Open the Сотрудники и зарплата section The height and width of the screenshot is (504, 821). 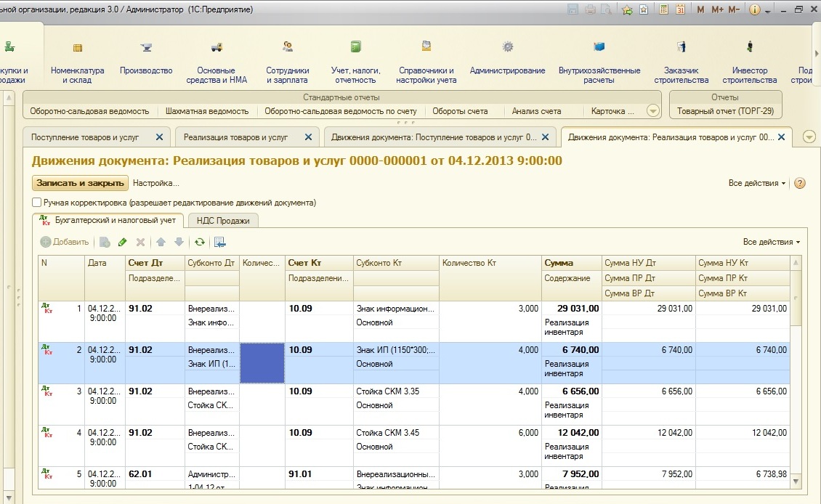pos(287,75)
